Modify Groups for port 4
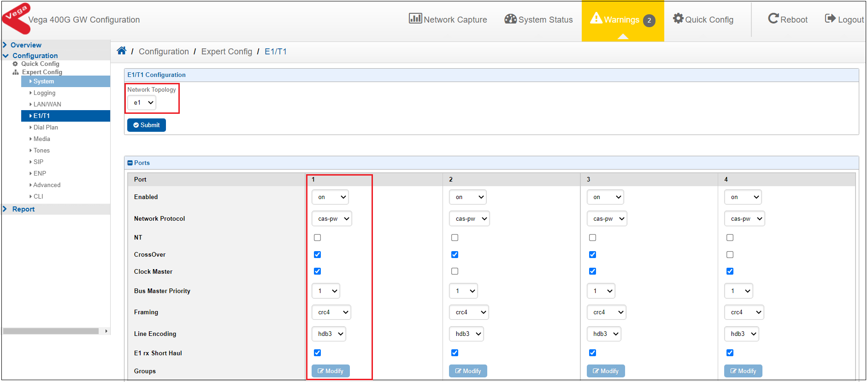Viewport: 868px width, 382px height. (x=743, y=371)
